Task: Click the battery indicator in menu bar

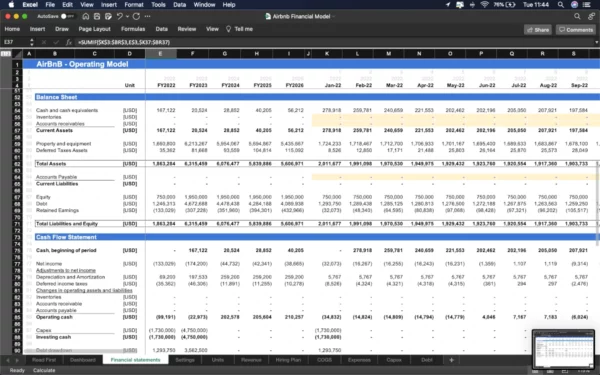Action: coord(505,5)
